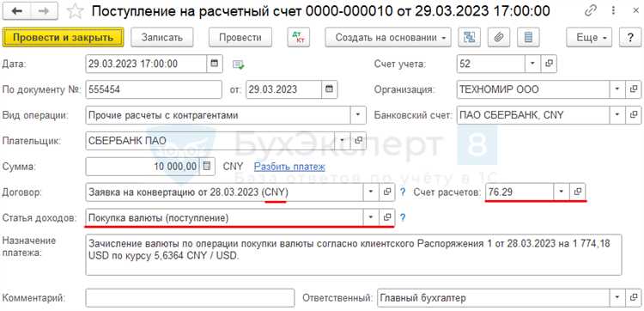
Task: Open the document report list icon
Action: tap(529, 38)
